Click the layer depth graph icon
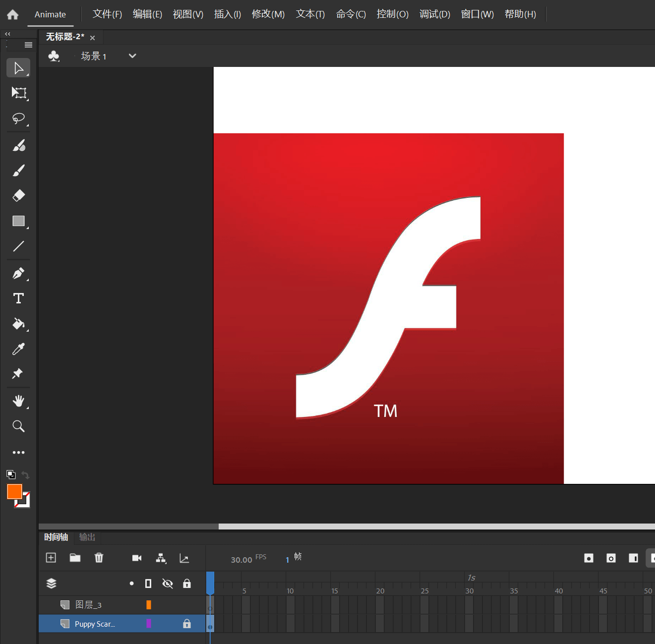655x644 pixels. click(x=184, y=559)
